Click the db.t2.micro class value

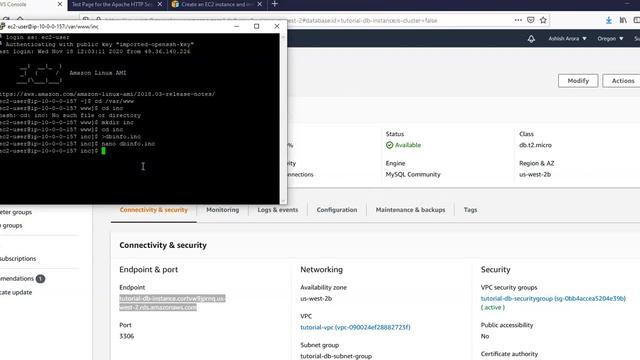click(535, 145)
